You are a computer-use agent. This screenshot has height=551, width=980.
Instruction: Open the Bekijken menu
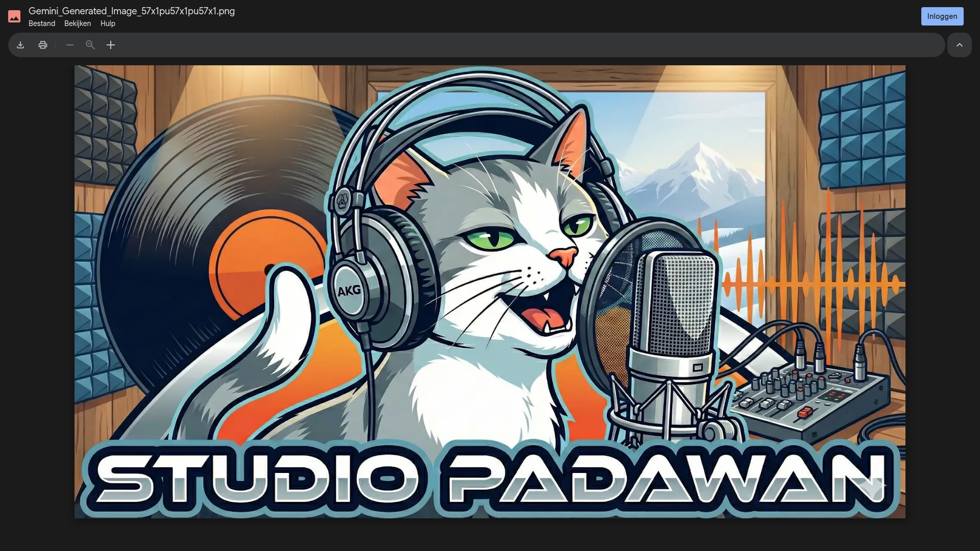click(78, 23)
